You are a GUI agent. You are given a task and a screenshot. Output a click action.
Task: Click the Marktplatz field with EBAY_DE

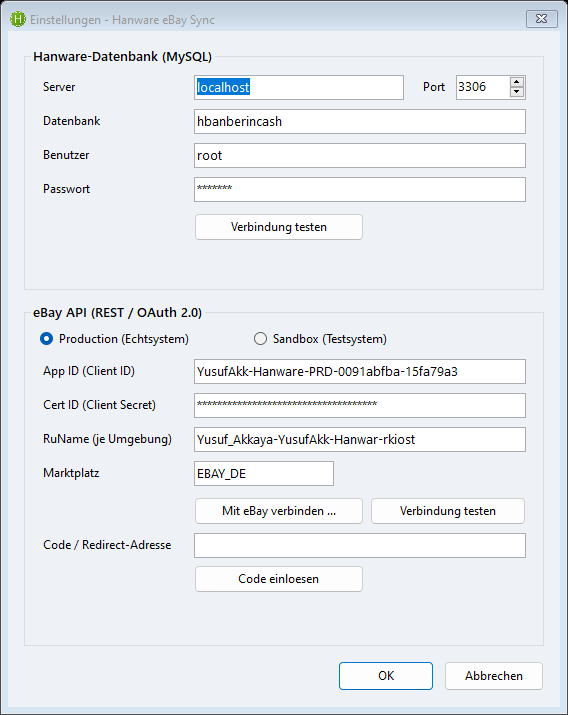coord(263,473)
